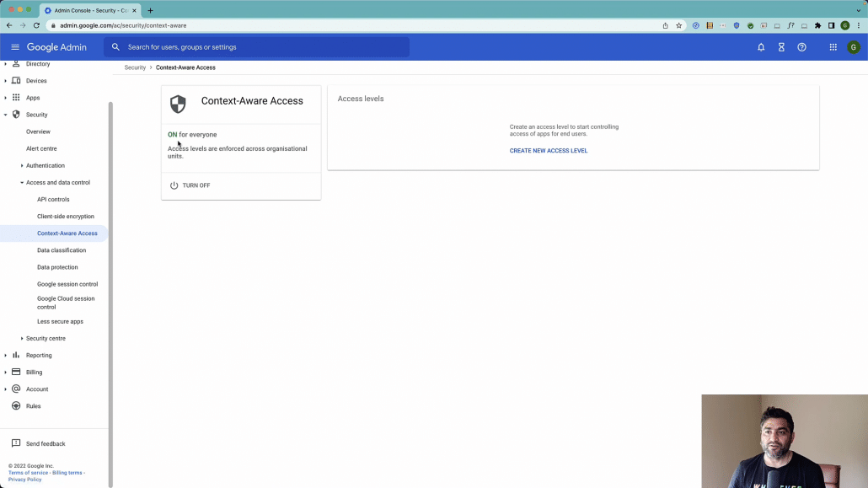Screen dimensions: 868x488
Task: Select the Admin Console browser tab
Action: coord(90,10)
